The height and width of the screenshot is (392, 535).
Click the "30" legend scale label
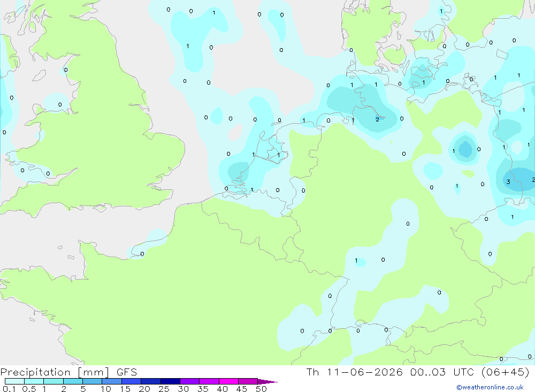183,389
